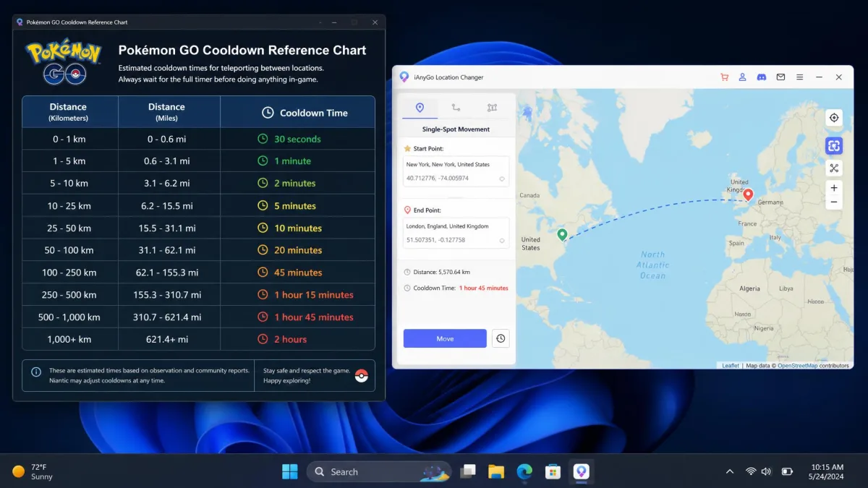Click the '1,000+ km' distance cell

(x=70, y=339)
